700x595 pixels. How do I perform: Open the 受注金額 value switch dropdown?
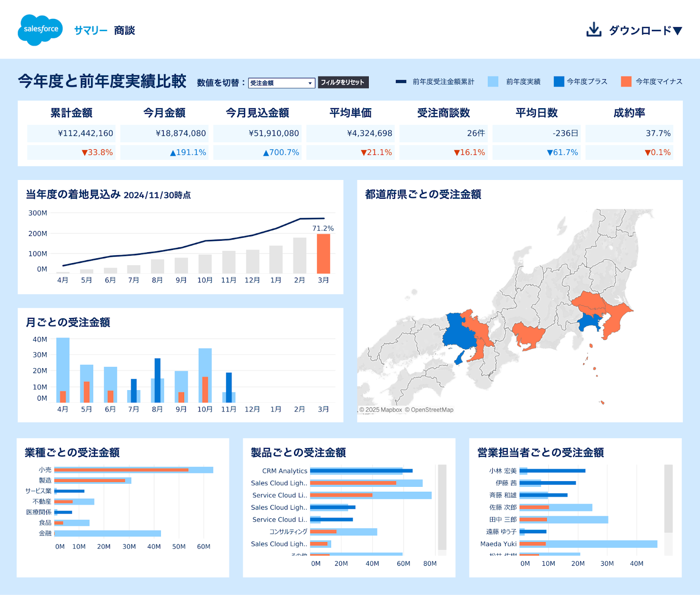(281, 83)
